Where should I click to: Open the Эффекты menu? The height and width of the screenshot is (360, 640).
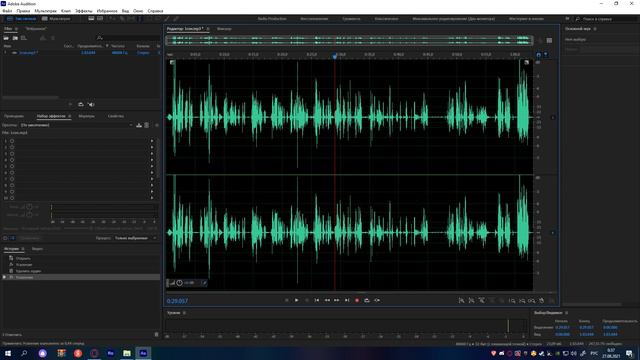point(84,11)
